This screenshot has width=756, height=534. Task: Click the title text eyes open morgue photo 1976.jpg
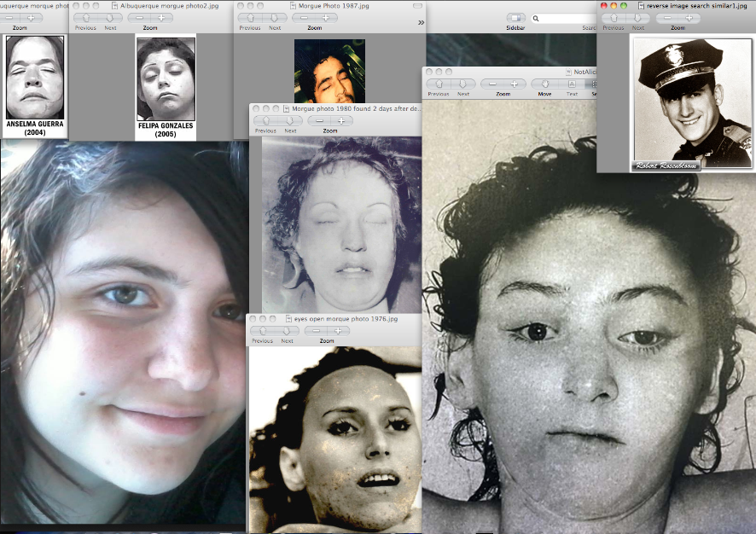(x=346, y=318)
